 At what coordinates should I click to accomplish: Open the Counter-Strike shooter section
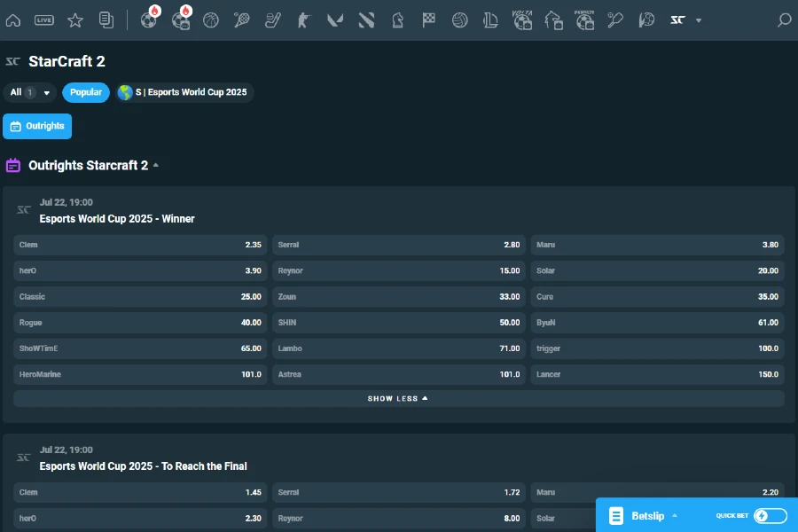point(304,20)
